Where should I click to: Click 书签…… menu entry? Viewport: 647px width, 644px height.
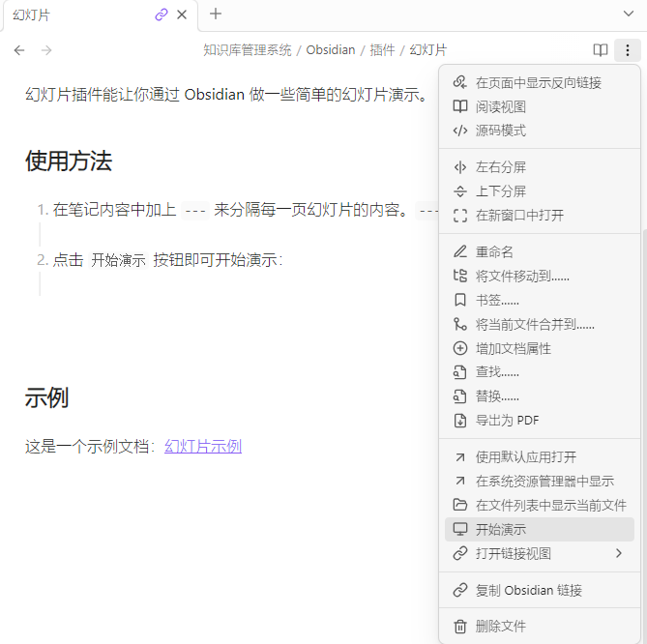pyautogui.click(x=540, y=300)
